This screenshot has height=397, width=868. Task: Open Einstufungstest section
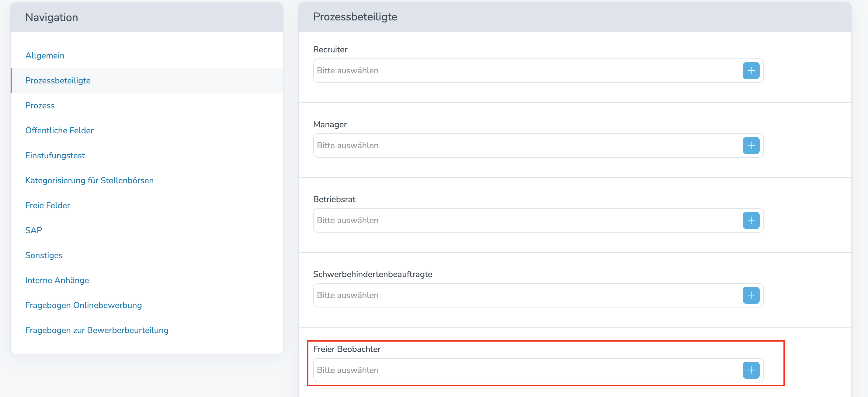click(55, 156)
